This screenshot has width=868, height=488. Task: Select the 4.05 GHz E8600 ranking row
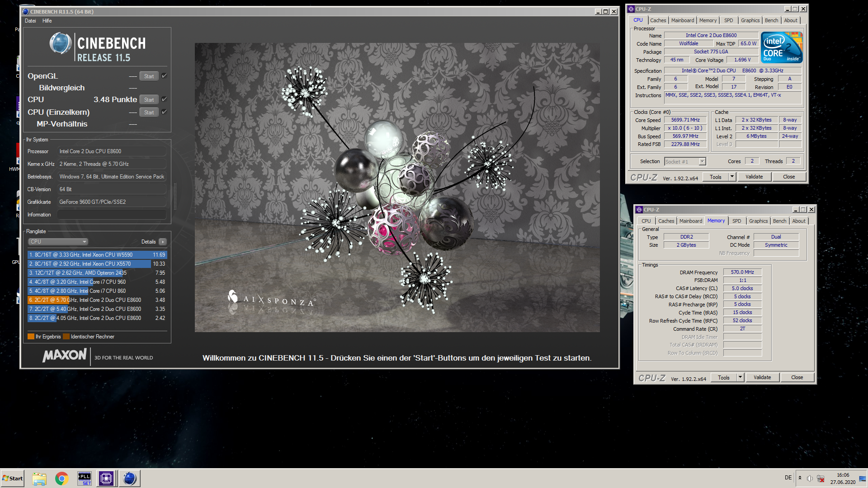click(97, 318)
